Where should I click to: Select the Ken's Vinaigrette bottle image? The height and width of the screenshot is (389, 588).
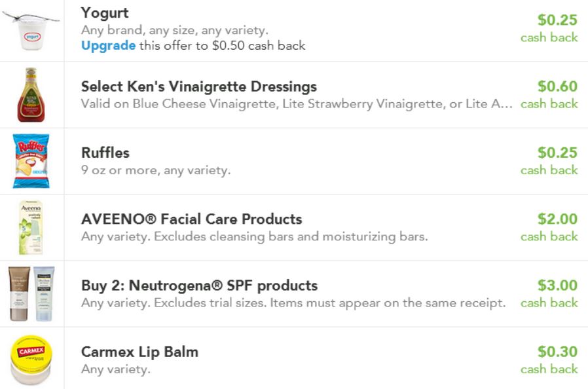point(29,96)
